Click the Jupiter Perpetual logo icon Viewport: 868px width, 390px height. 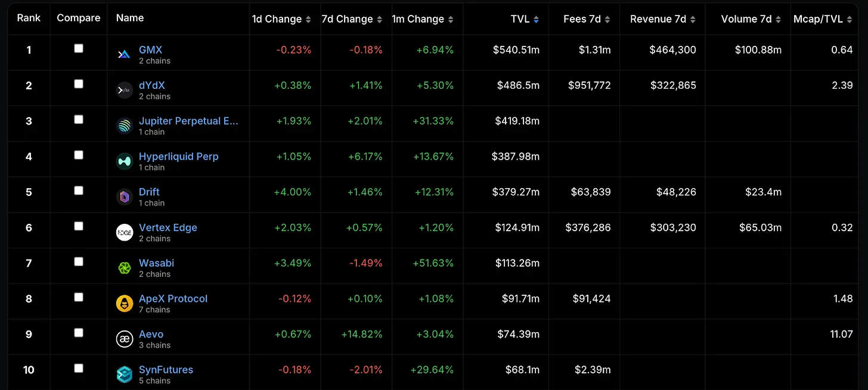point(124,126)
